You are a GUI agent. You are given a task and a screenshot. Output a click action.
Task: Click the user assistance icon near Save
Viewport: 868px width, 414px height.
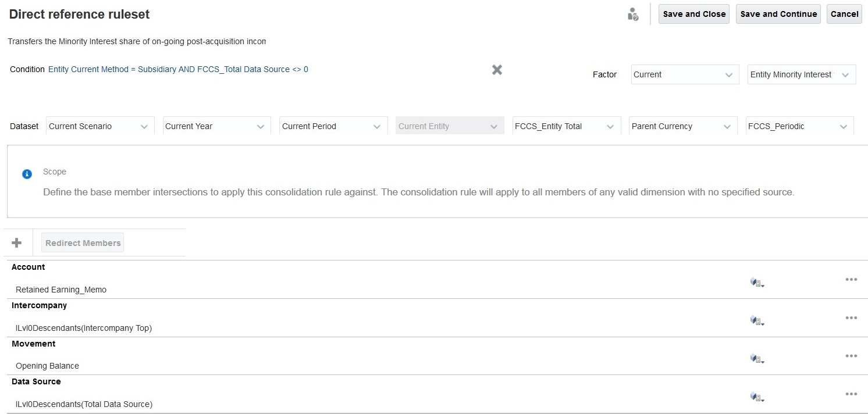point(633,15)
